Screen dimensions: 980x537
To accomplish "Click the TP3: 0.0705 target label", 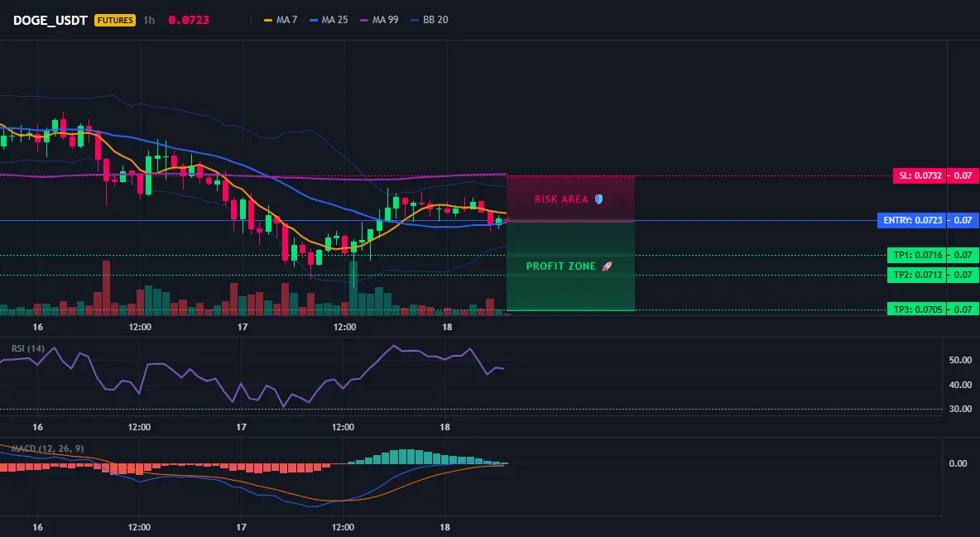I will coord(917,309).
